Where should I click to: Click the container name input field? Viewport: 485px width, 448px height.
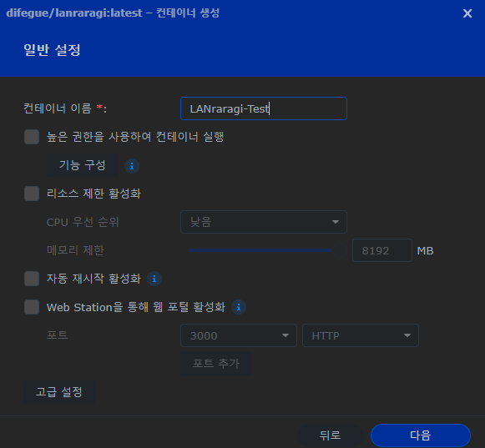[x=264, y=108]
